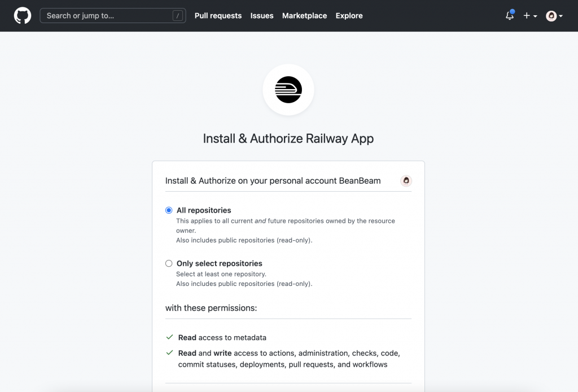Open the plus create-new dropdown

coord(530,16)
